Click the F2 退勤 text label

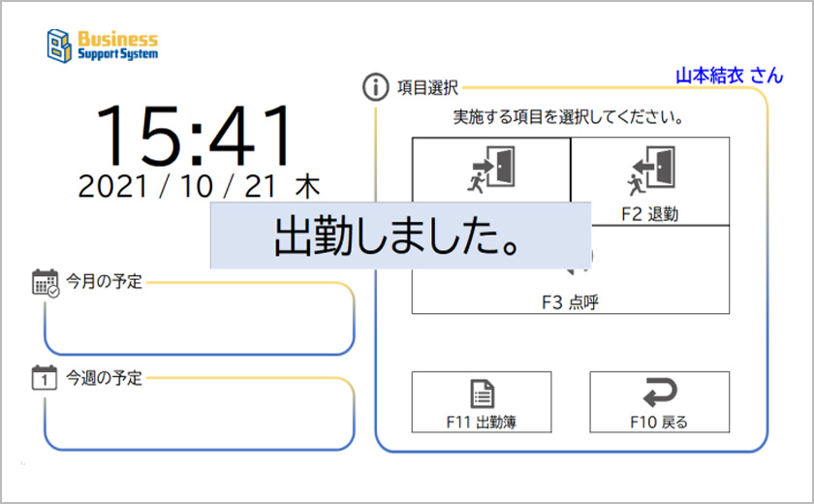(x=649, y=214)
